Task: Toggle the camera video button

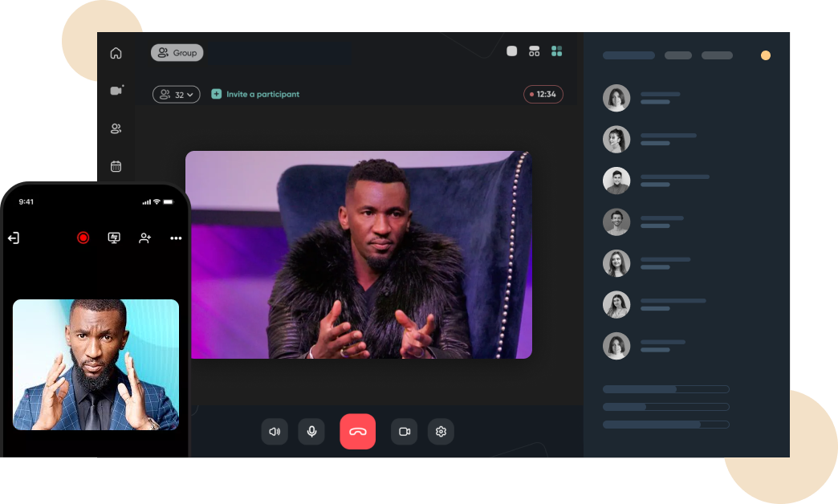Action: [405, 432]
